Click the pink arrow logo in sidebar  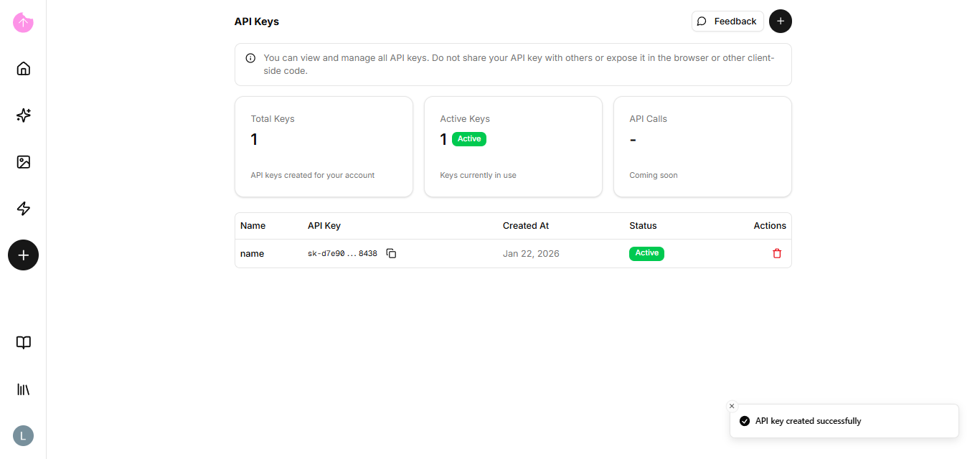pos(23,22)
